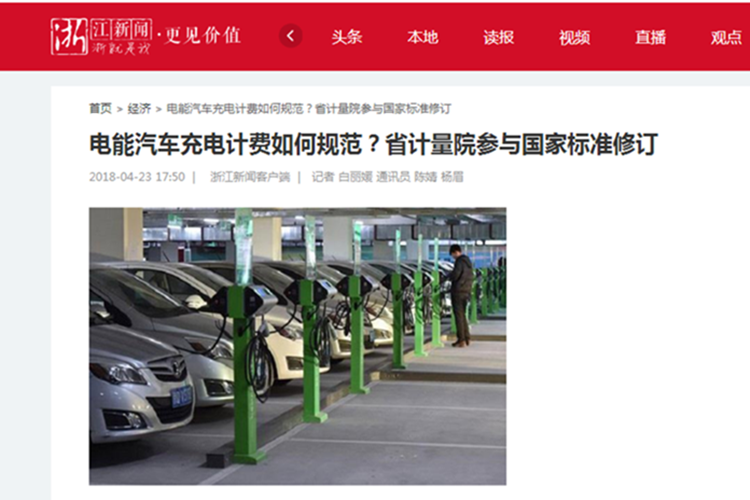The image size is (750, 500).
Task: Click the Zhejiang News logo
Action: coord(101,36)
